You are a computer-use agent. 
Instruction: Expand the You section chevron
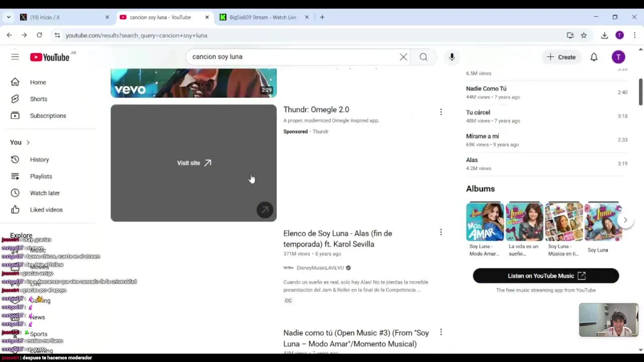pos(28,143)
